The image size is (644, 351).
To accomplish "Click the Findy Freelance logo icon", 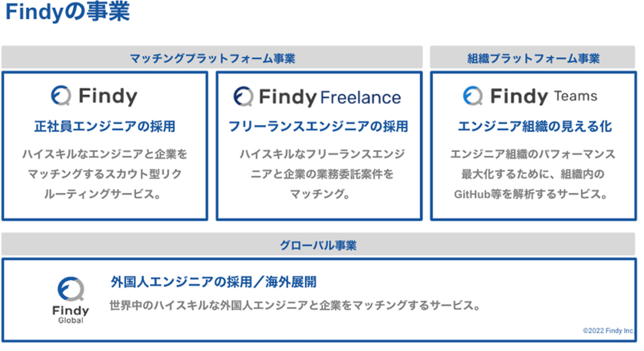I will (x=243, y=97).
